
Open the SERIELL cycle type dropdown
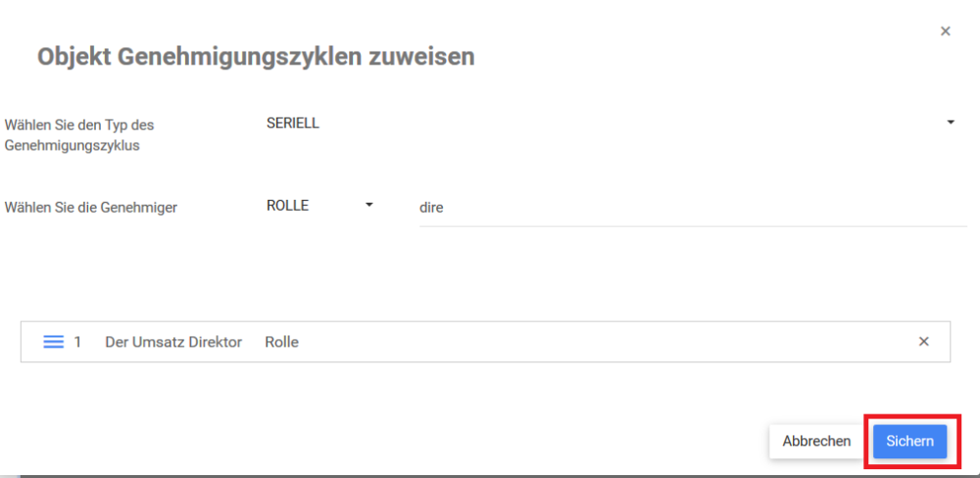[608, 123]
